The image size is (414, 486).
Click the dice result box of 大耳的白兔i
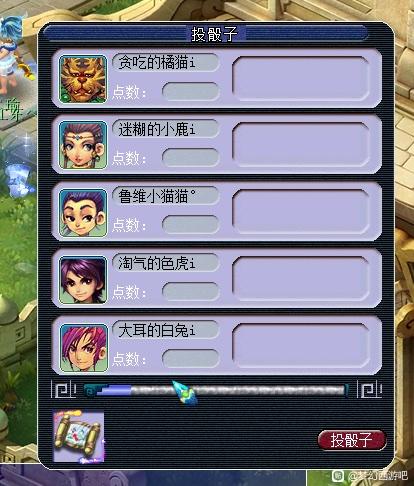point(301,346)
